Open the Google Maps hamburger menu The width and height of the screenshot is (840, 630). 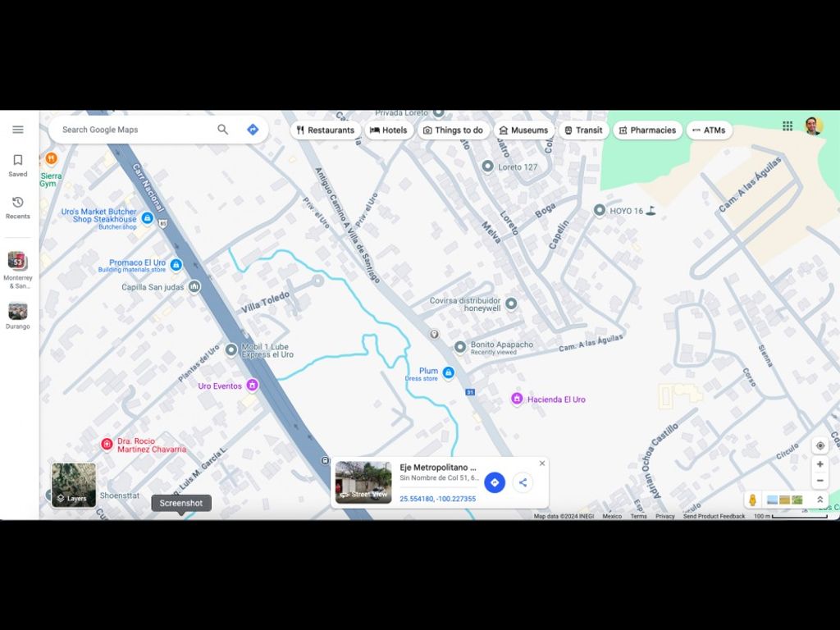click(x=18, y=130)
